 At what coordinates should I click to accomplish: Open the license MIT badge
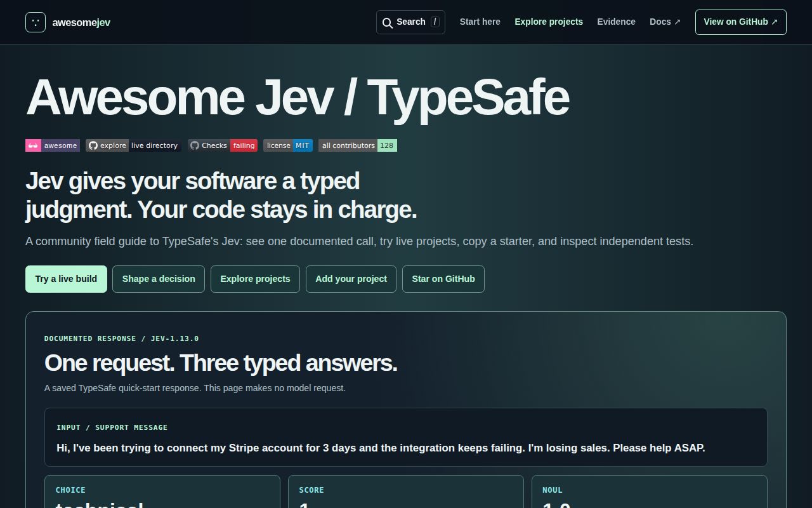tap(288, 145)
